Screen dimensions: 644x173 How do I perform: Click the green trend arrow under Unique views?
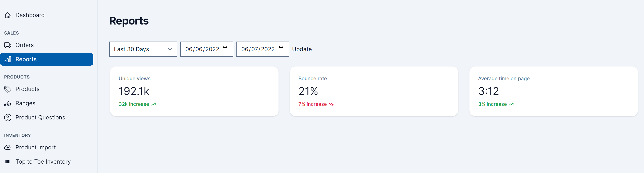[x=154, y=104]
